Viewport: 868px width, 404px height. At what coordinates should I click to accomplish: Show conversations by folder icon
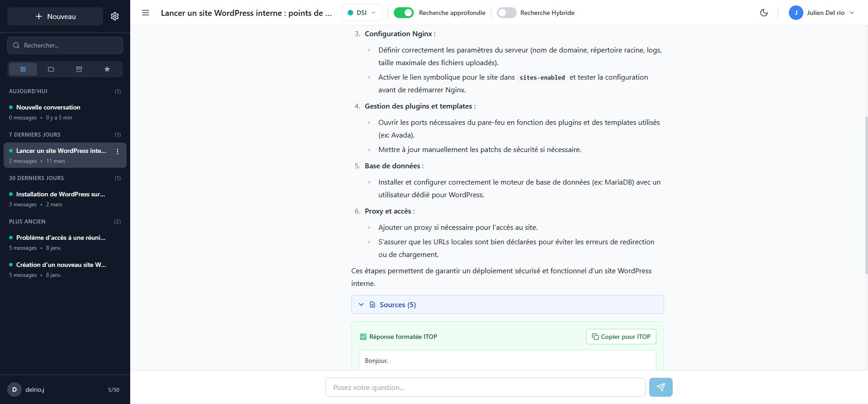pos(51,69)
